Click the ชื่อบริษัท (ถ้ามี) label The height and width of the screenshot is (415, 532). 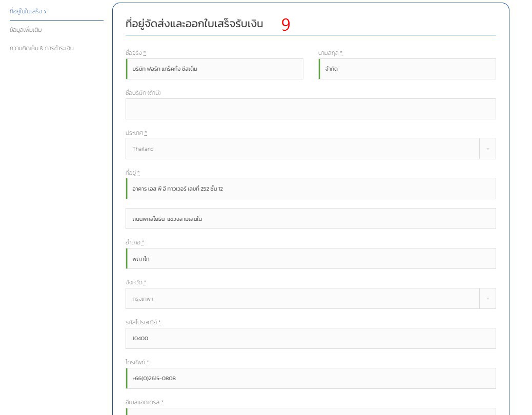tap(143, 93)
